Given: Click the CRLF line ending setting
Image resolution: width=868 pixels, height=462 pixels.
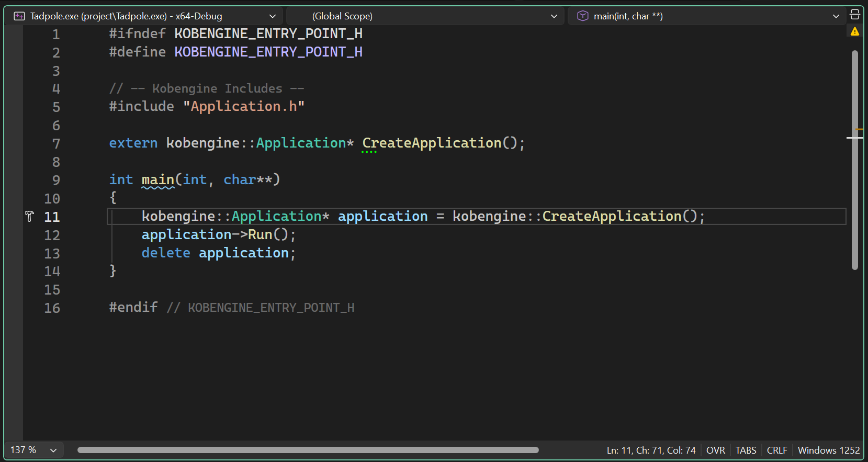Looking at the screenshot, I should coord(777,450).
